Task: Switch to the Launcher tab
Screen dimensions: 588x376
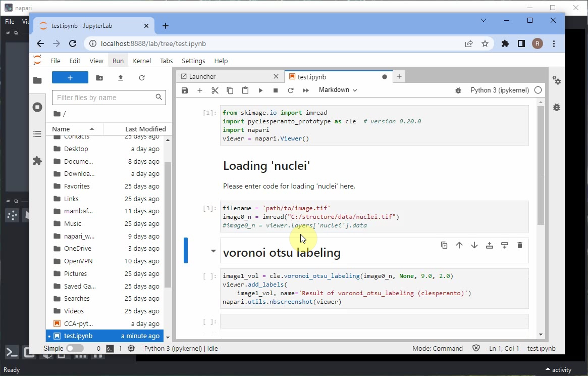Action: coord(202,77)
